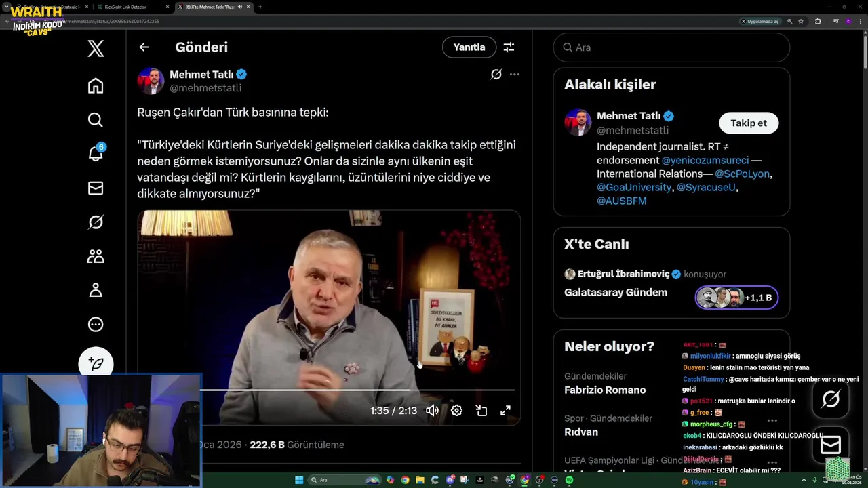Open the @mehmetstatli handle under post author

(x=205, y=88)
